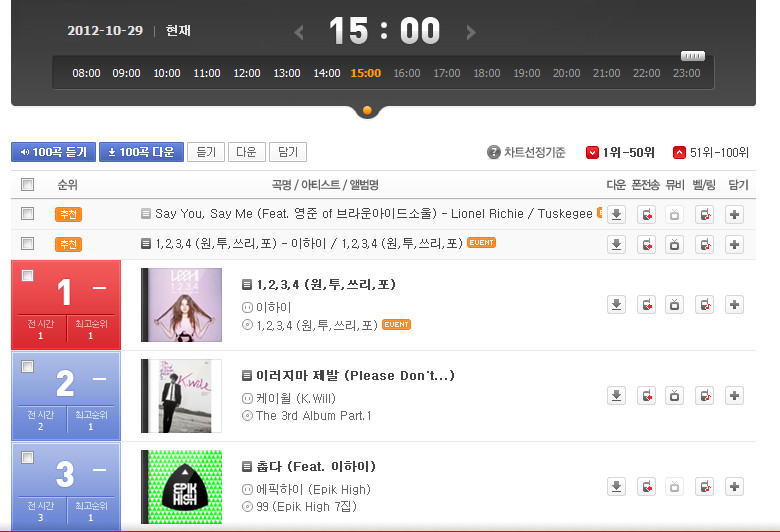Image resolution: width=780 pixels, height=532 pixels.
Task: Check the select-all checkbox in header
Action: coord(27,185)
